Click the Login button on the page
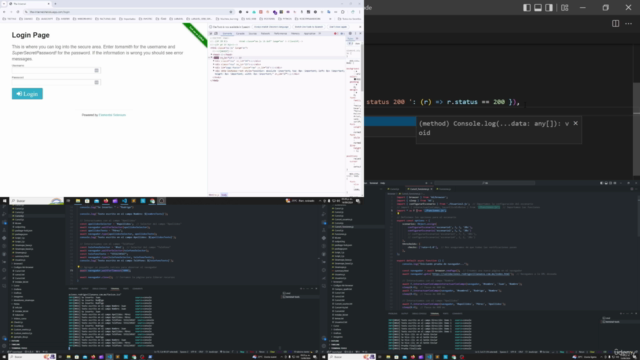 (x=27, y=94)
